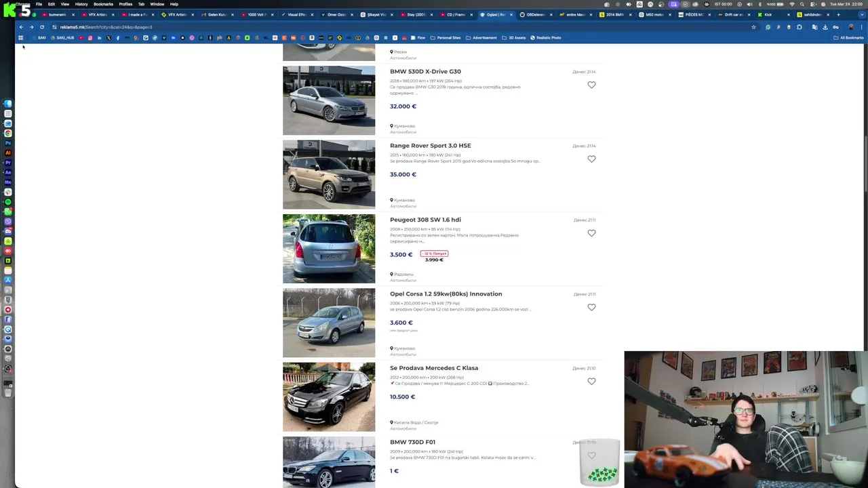Open the All Bookmarks folder

[848, 38]
